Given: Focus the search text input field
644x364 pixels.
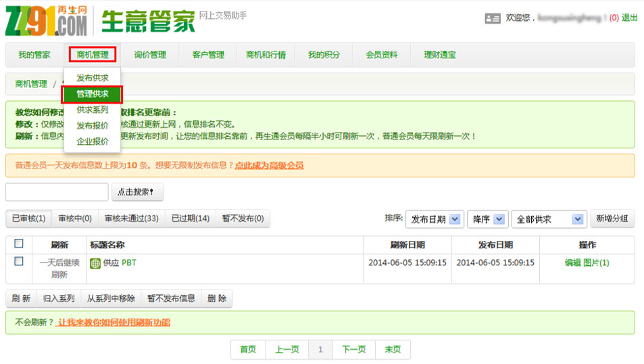Looking at the screenshot, I should click(x=57, y=192).
